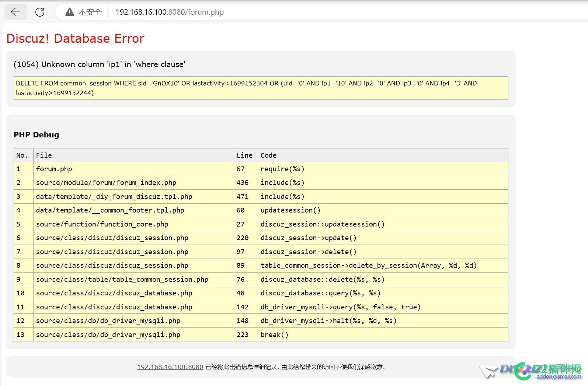Screen dimensions: 588x386
Task: Click the 'Code' column header
Action: click(383, 155)
